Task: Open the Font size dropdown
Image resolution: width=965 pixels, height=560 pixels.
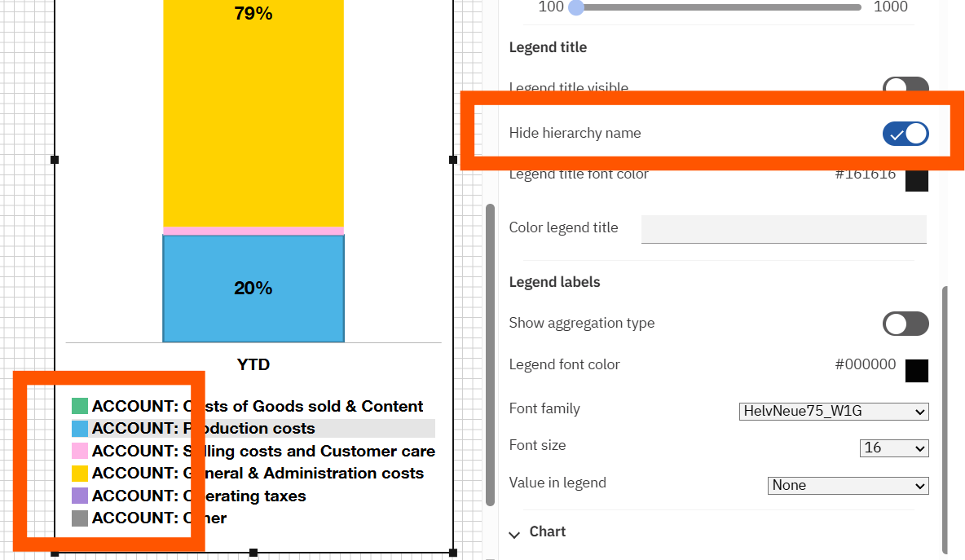Action: (894, 448)
